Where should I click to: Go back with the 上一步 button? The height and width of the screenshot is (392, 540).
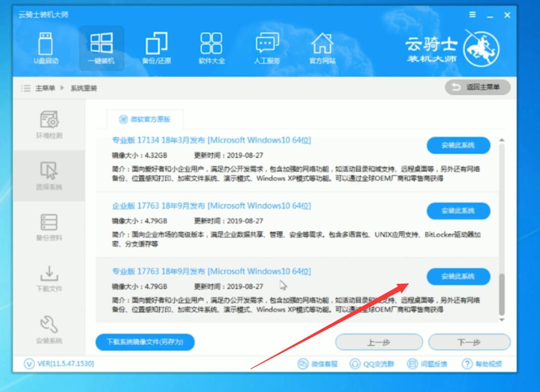point(379,342)
